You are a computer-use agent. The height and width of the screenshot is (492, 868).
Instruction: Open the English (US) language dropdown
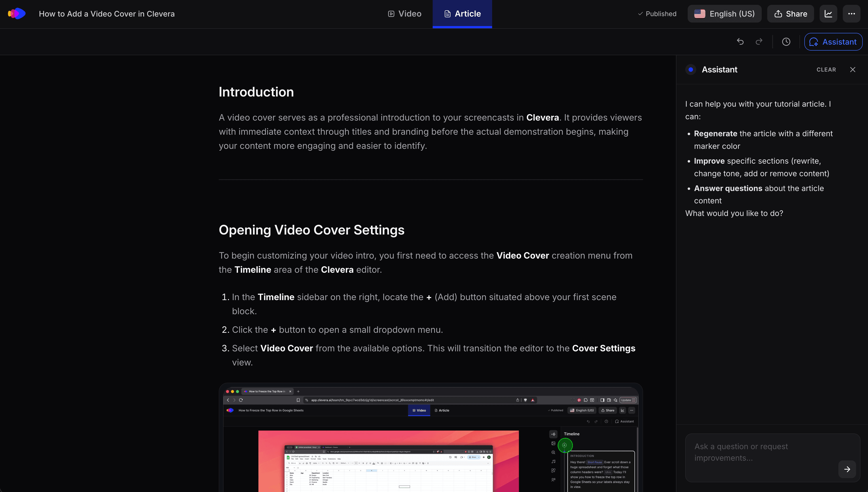[x=724, y=14]
